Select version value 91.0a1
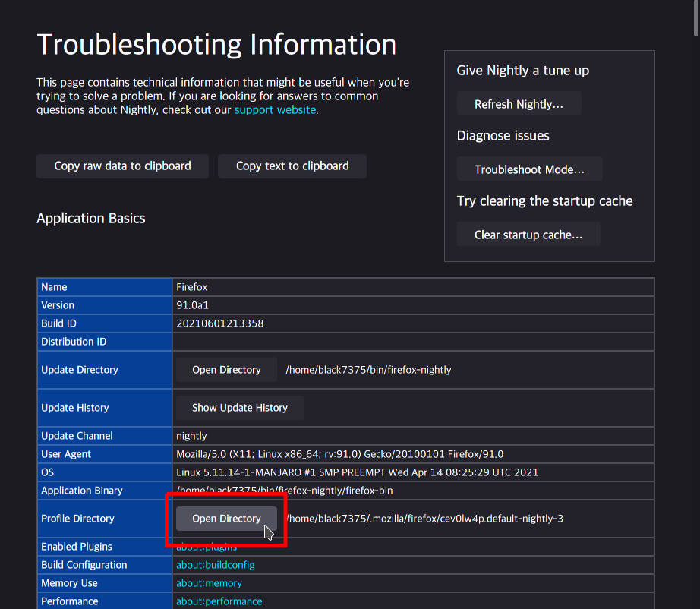 (x=192, y=305)
